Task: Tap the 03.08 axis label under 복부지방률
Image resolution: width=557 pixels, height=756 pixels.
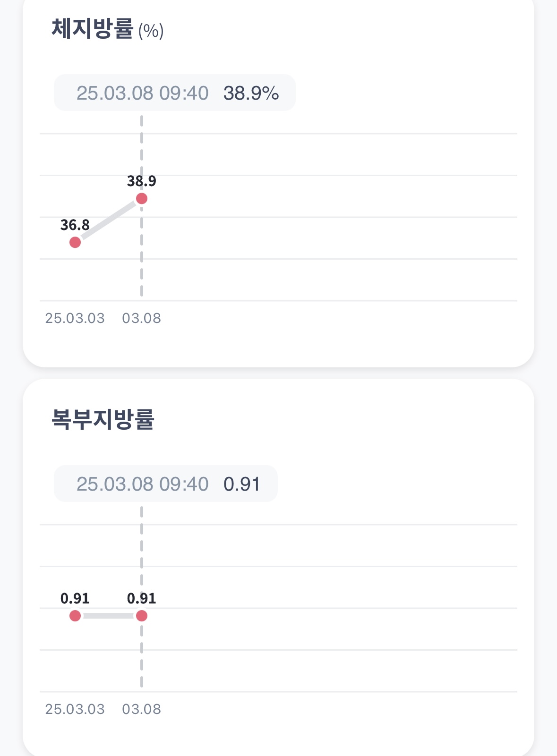Action: pos(141,709)
